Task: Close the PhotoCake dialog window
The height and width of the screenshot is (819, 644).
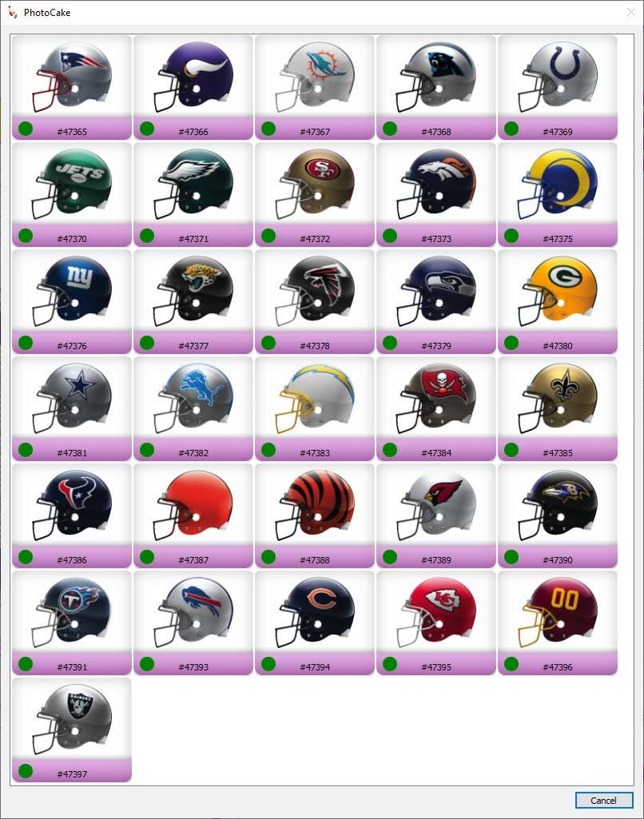Action: [x=631, y=12]
